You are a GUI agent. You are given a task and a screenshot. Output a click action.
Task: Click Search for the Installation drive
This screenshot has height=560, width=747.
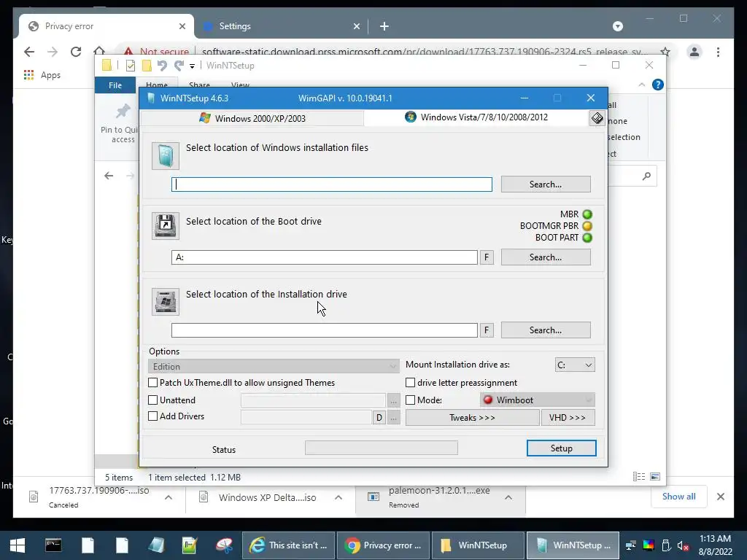(x=546, y=330)
